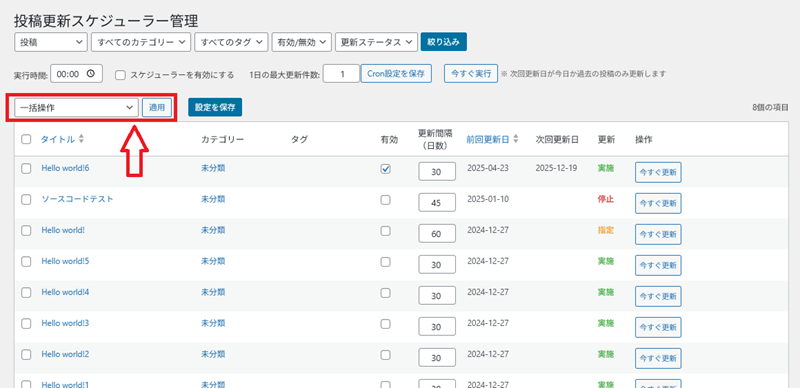Click the 指定 status text

pos(606,230)
